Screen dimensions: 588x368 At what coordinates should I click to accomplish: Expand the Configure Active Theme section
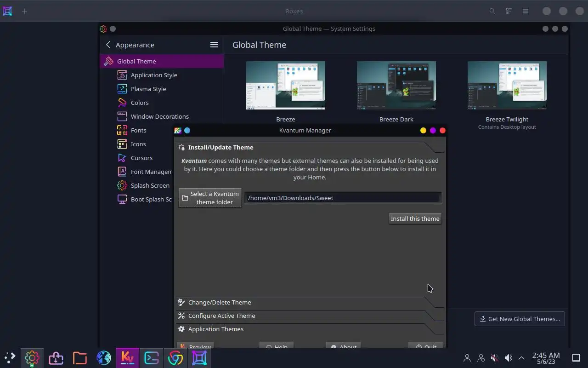[x=310, y=316]
